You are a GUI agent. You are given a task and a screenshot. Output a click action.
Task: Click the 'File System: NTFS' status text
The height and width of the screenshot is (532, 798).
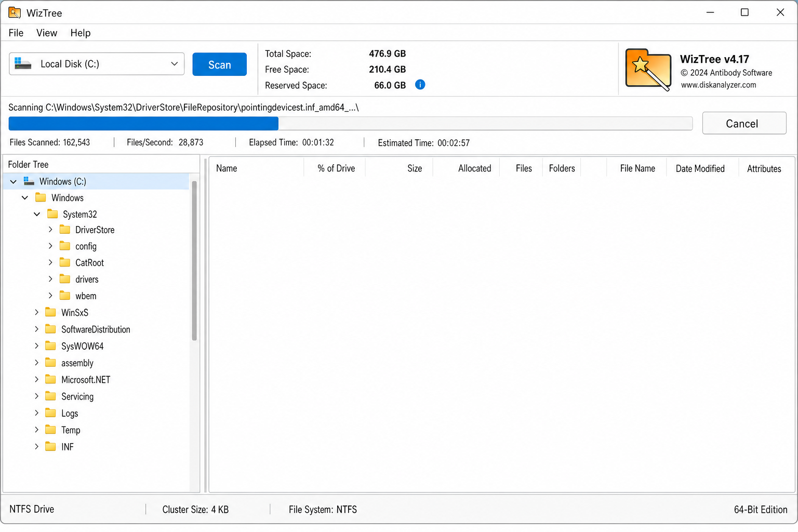[323, 510]
